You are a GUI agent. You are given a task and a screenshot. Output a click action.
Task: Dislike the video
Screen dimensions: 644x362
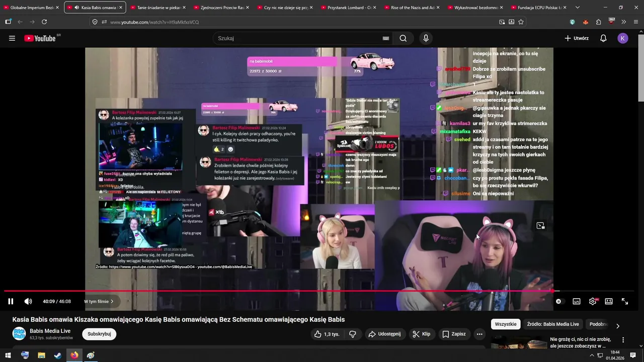point(353,334)
